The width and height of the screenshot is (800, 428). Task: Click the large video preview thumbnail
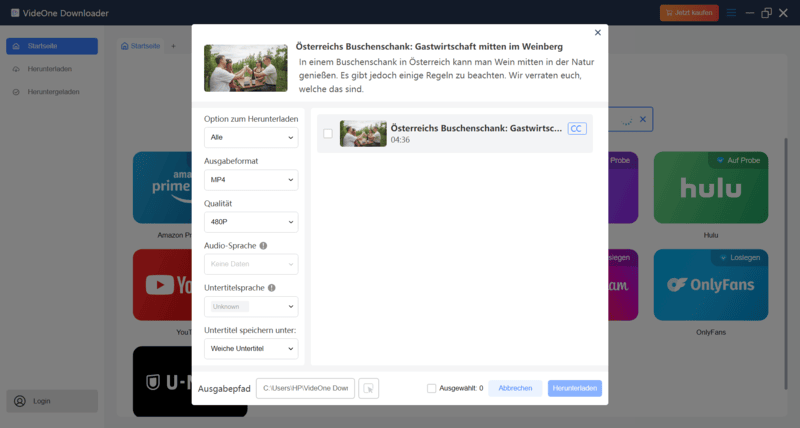click(246, 68)
